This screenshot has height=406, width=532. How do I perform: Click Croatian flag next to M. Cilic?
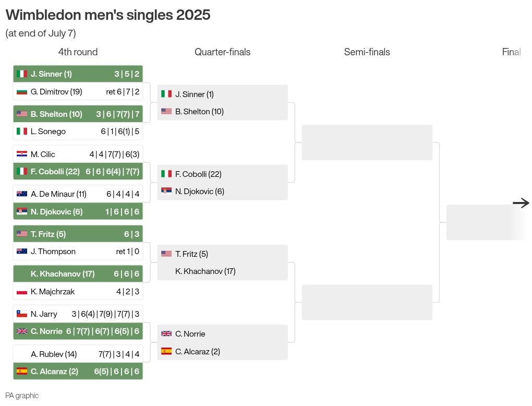(x=22, y=154)
